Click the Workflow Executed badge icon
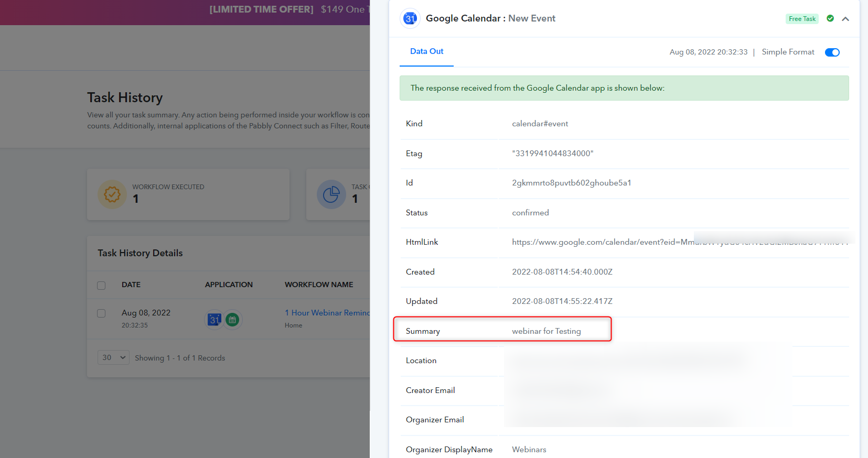The width and height of the screenshot is (868, 458). click(x=112, y=194)
